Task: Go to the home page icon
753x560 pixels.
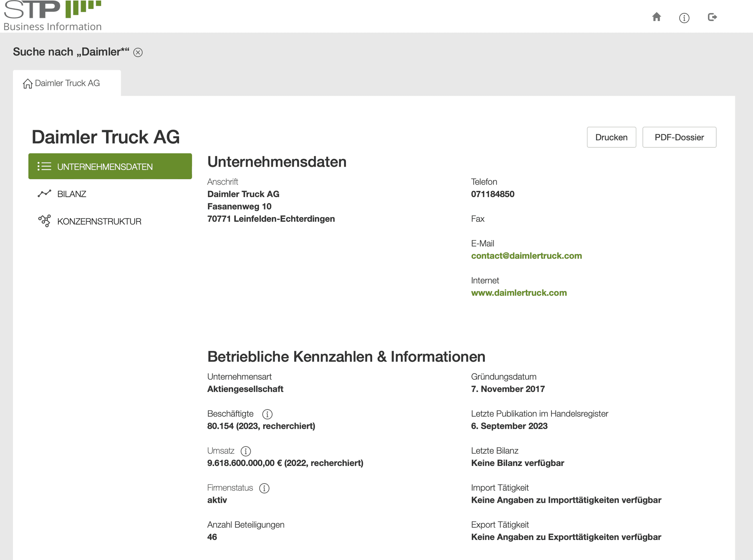Action: (657, 17)
